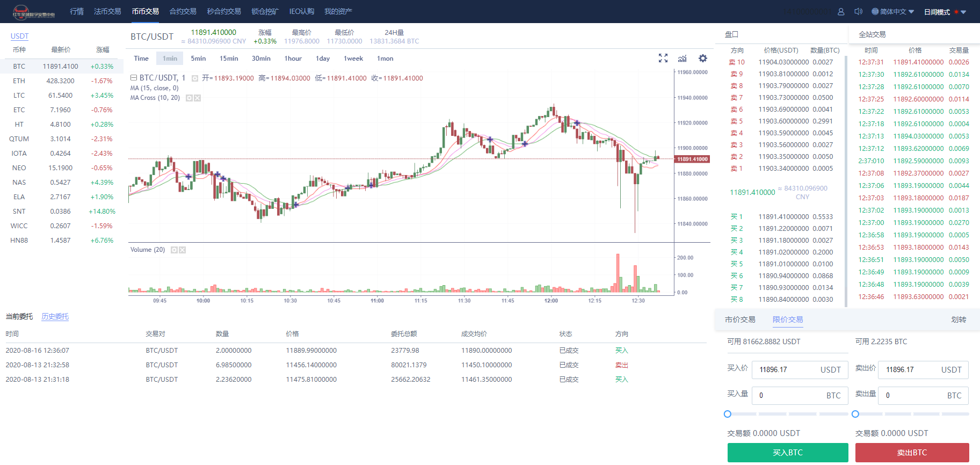Select the SNT row in coin list
Screen dimensions: 980x465
tap(62, 212)
